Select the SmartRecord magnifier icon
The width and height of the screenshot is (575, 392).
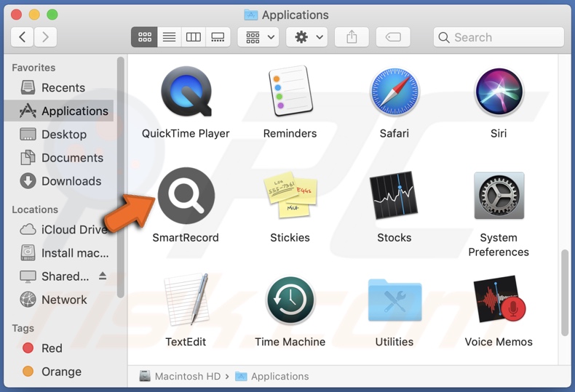pos(186,196)
